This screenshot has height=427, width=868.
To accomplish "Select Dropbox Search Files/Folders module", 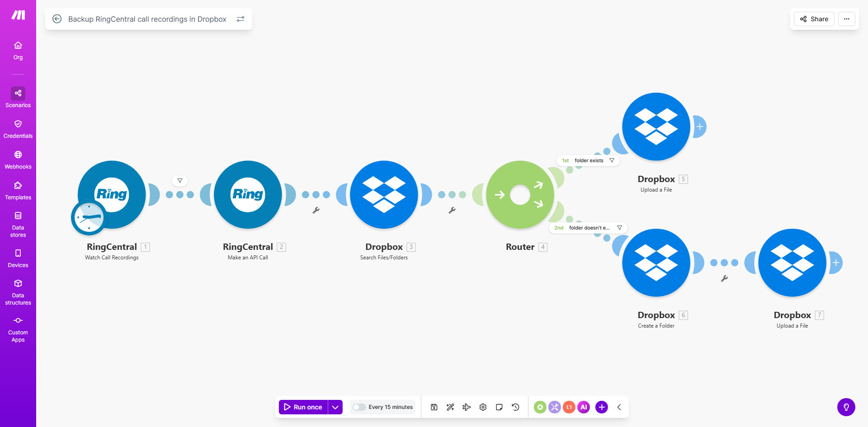I will pyautogui.click(x=384, y=194).
